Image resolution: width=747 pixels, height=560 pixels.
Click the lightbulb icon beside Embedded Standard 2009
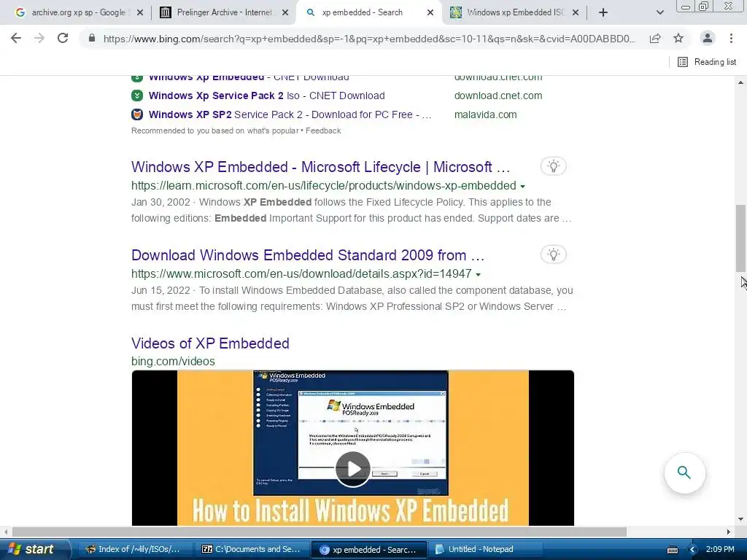[553, 254]
